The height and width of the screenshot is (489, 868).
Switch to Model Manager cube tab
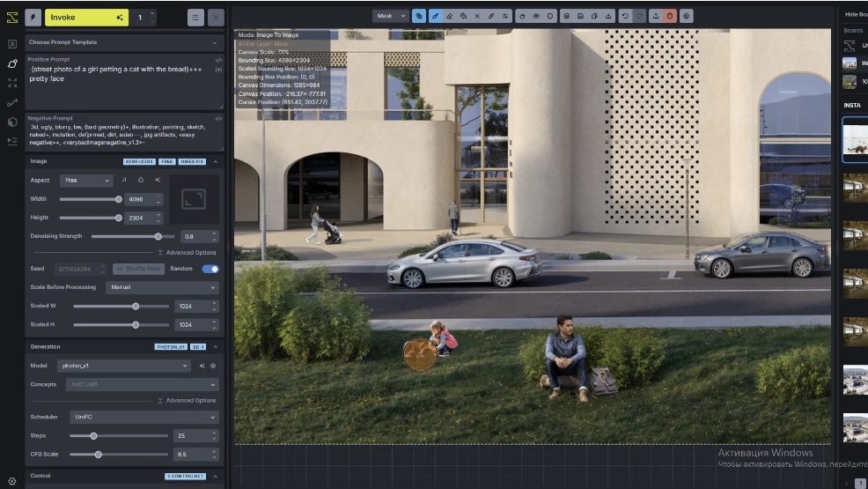pyautogui.click(x=12, y=122)
